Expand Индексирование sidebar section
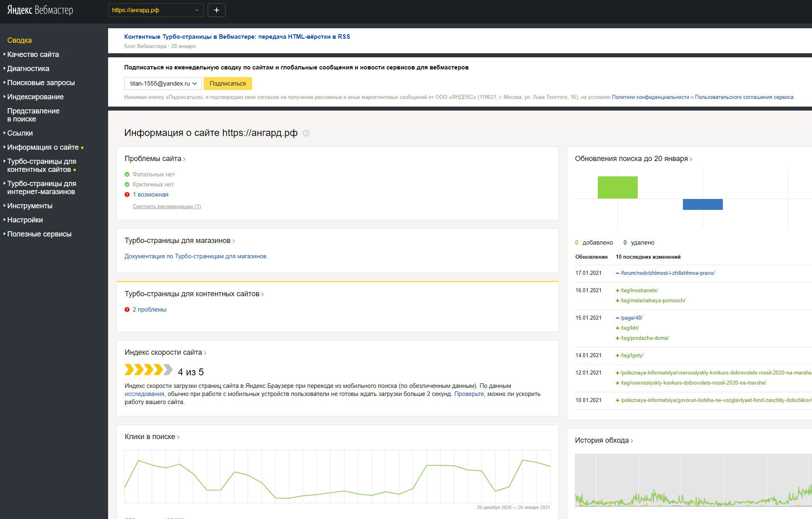Viewport: 812px width, 519px height. click(x=35, y=97)
